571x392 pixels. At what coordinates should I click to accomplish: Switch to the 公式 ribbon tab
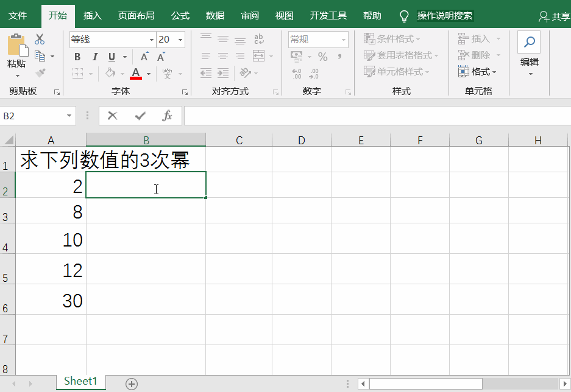tap(180, 15)
